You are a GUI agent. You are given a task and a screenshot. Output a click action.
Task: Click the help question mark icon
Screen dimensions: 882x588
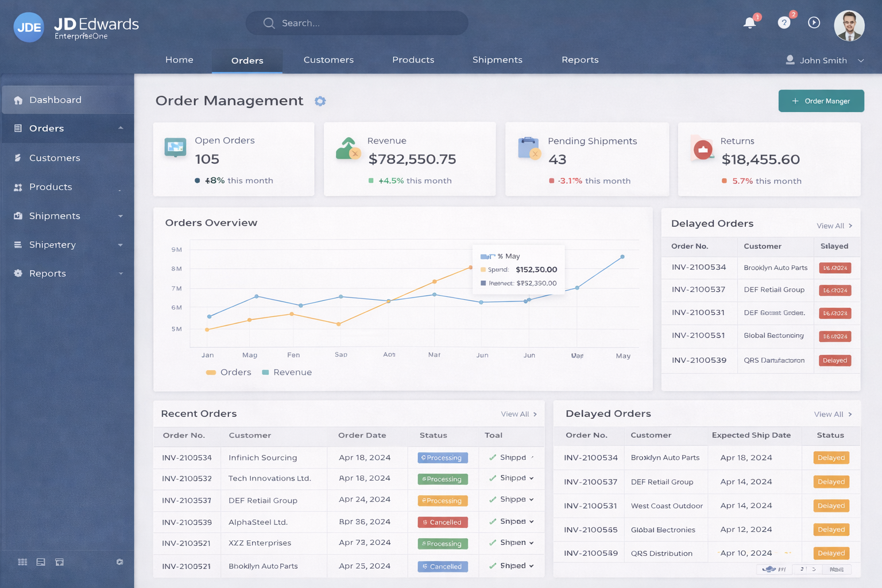pyautogui.click(x=784, y=23)
